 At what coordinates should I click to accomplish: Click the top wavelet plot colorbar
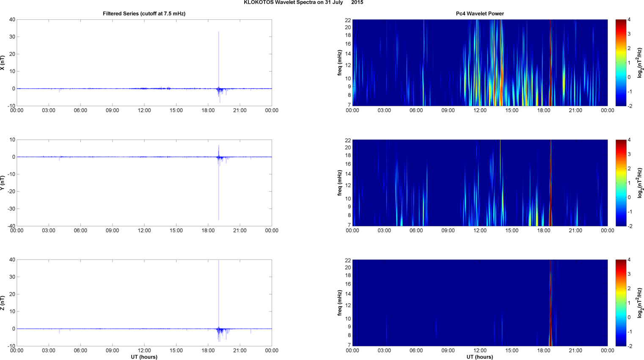click(620, 63)
